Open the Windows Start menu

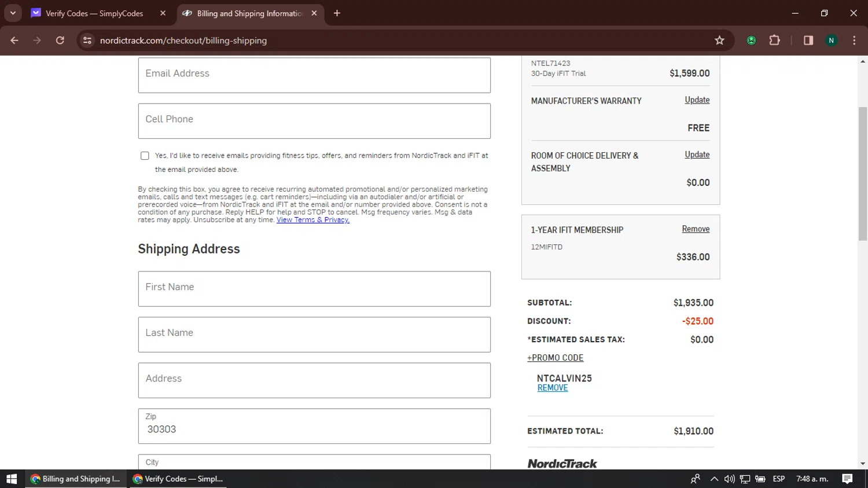(12, 479)
